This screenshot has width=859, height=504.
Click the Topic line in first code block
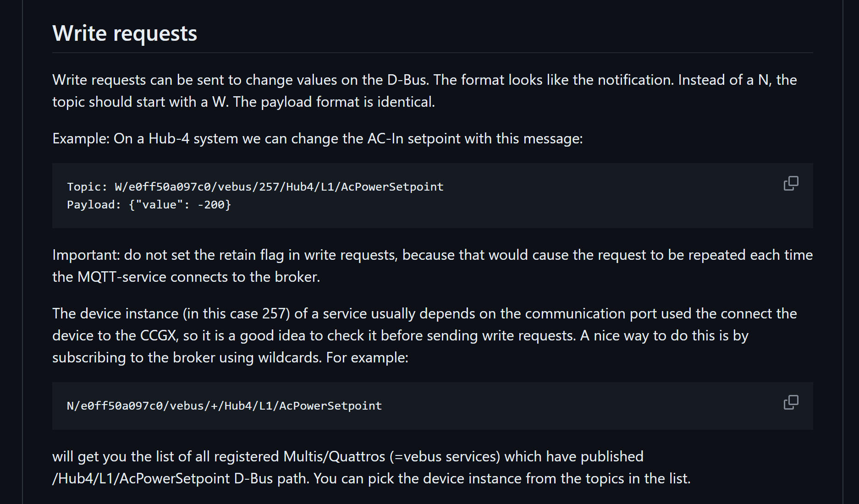pyautogui.click(x=255, y=187)
